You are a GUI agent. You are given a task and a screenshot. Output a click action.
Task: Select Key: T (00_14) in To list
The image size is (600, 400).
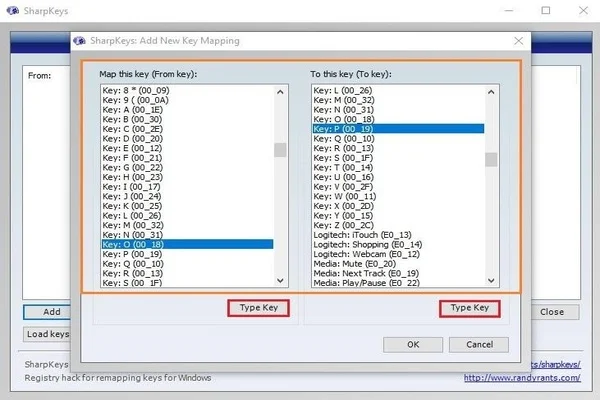coord(398,167)
